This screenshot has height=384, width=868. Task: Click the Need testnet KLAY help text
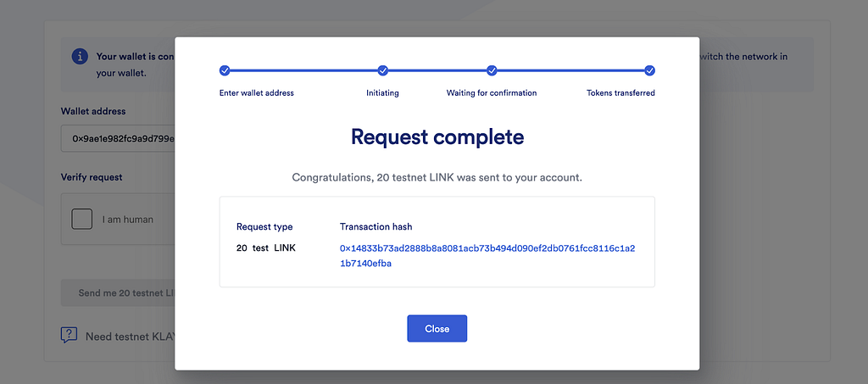[x=130, y=336]
